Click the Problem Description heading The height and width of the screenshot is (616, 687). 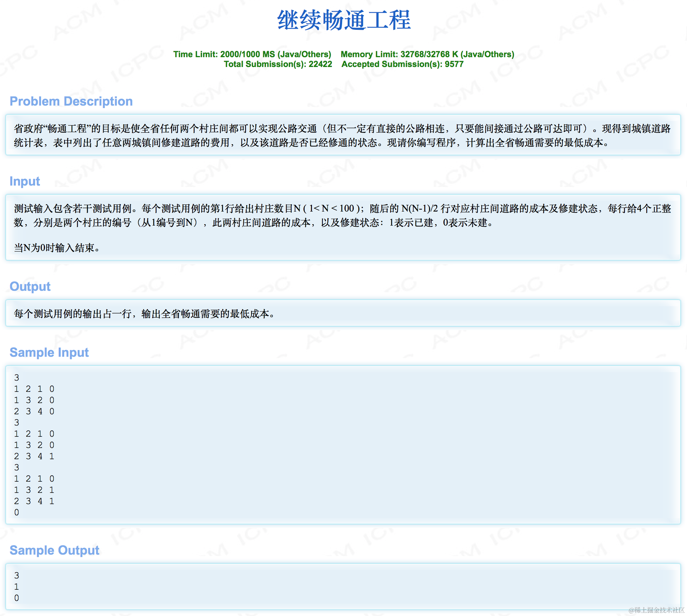tap(71, 101)
